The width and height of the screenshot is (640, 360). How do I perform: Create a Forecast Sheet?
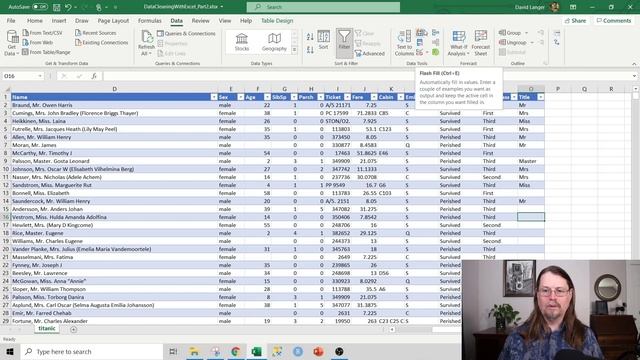click(x=480, y=43)
